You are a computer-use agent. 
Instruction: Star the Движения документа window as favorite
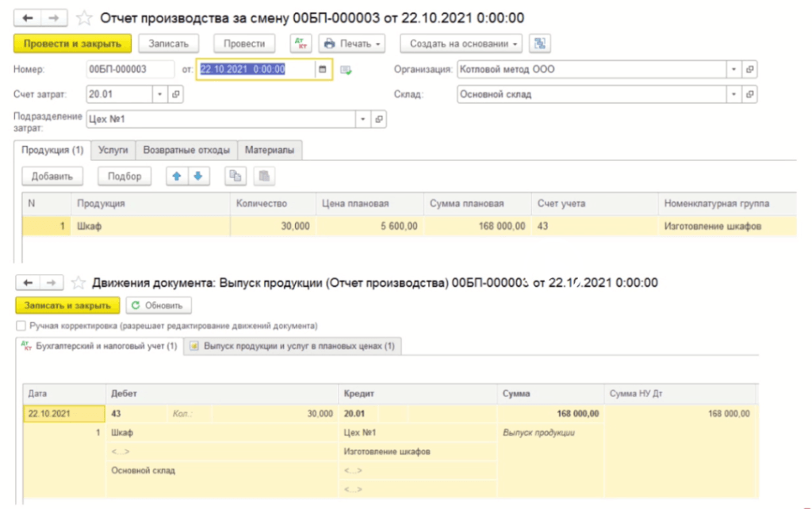pyautogui.click(x=79, y=282)
